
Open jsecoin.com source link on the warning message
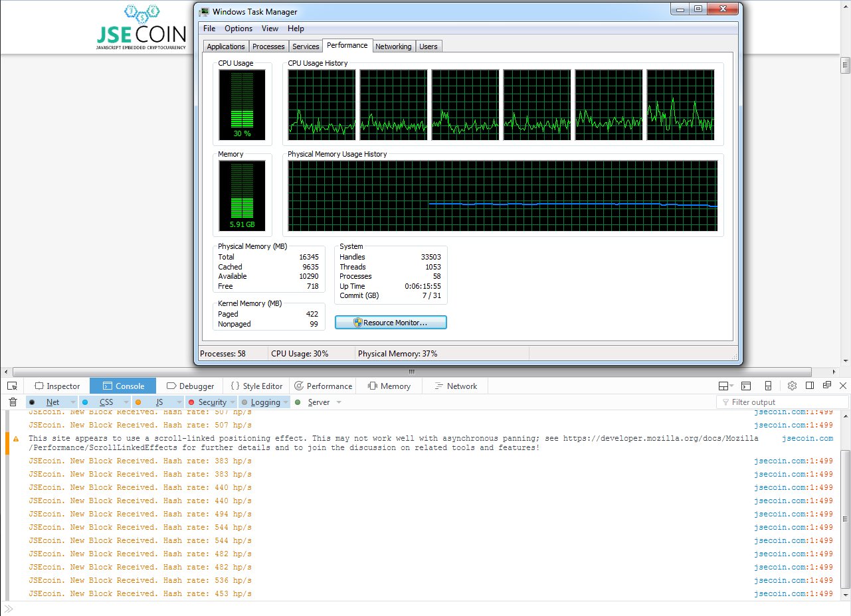pos(807,438)
